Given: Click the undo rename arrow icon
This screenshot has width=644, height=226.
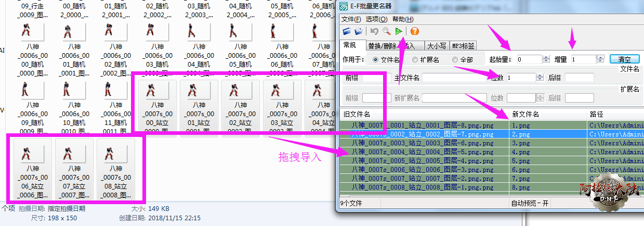Looking at the screenshot, I should (x=375, y=31).
